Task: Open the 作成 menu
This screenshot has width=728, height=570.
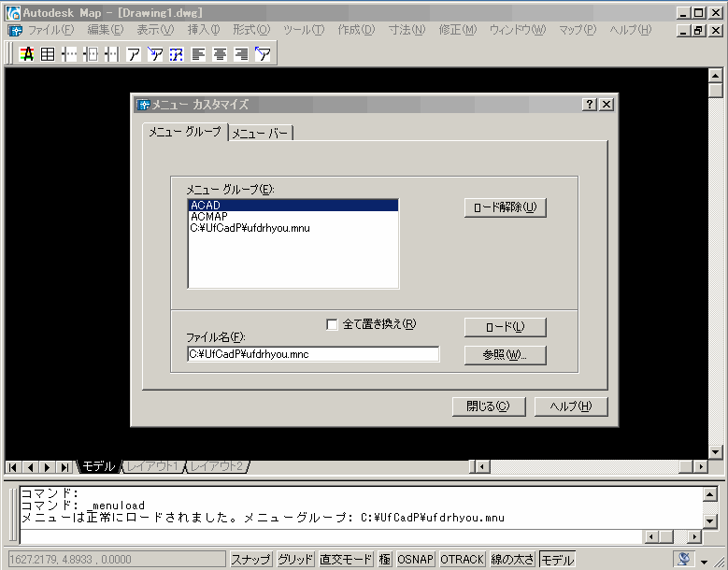Action: (356, 30)
